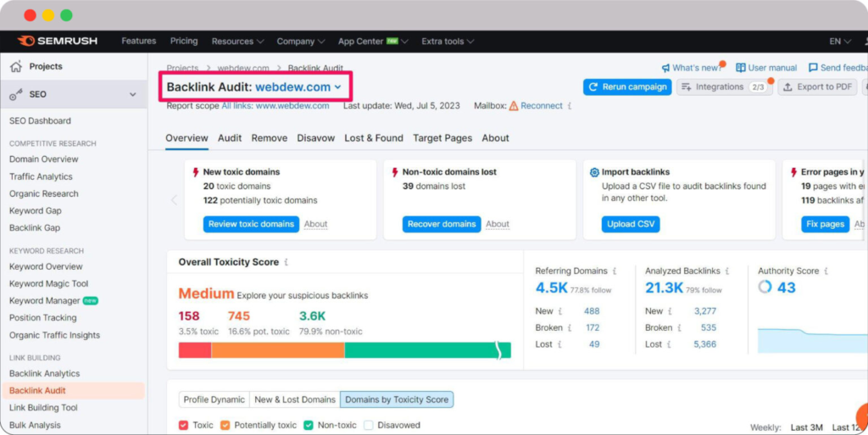
Task: Click the What's new orange notification dot
Action: tap(722, 64)
